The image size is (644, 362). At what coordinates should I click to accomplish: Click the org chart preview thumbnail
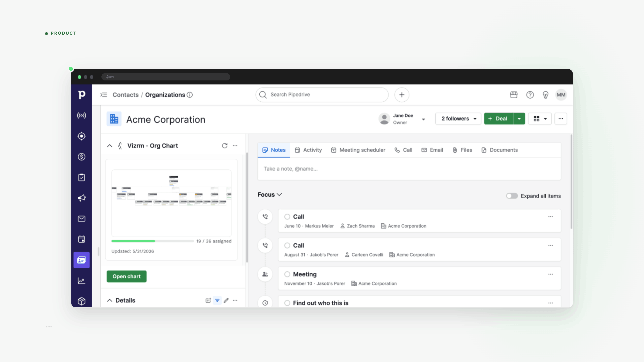(171, 203)
